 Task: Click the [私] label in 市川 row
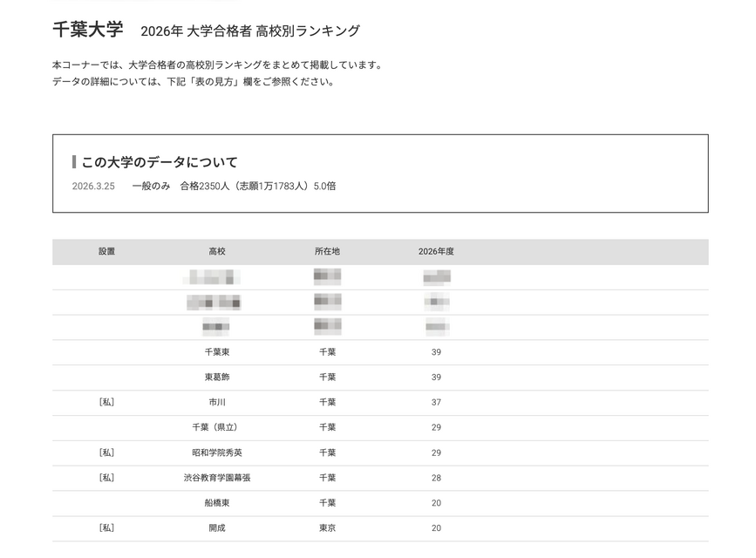(106, 402)
